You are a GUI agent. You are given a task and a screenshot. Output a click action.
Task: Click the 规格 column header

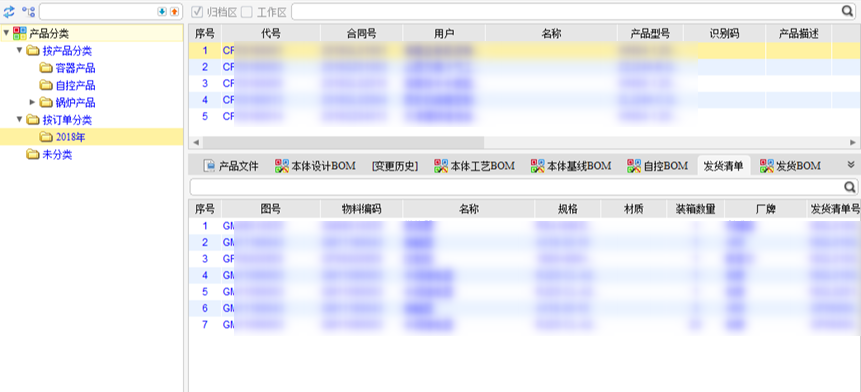point(568,209)
